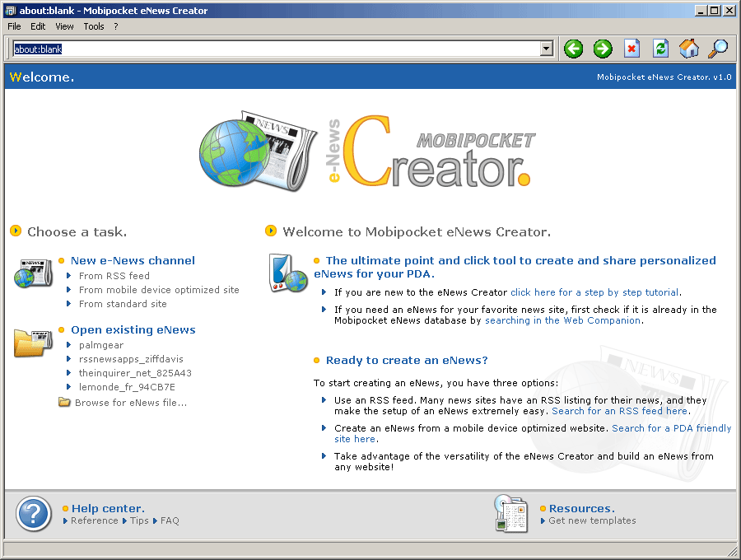The width and height of the screenshot is (741, 560).
Task: Open lemonde_fr_94CB7E eNews
Action: click(127, 387)
